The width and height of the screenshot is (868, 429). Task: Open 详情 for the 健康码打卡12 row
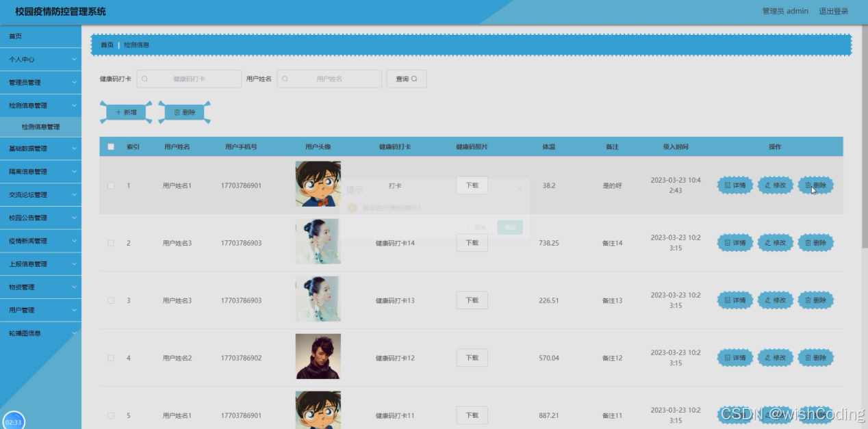(x=735, y=358)
